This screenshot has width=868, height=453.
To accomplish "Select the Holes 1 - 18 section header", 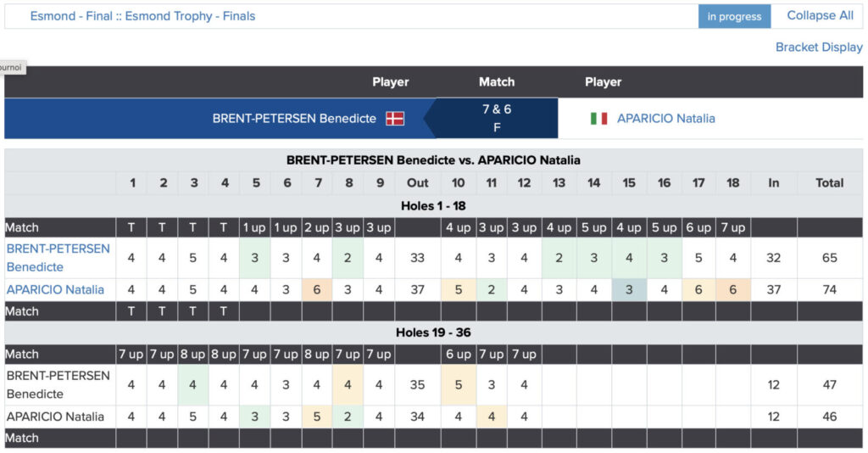I will (x=433, y=205).
